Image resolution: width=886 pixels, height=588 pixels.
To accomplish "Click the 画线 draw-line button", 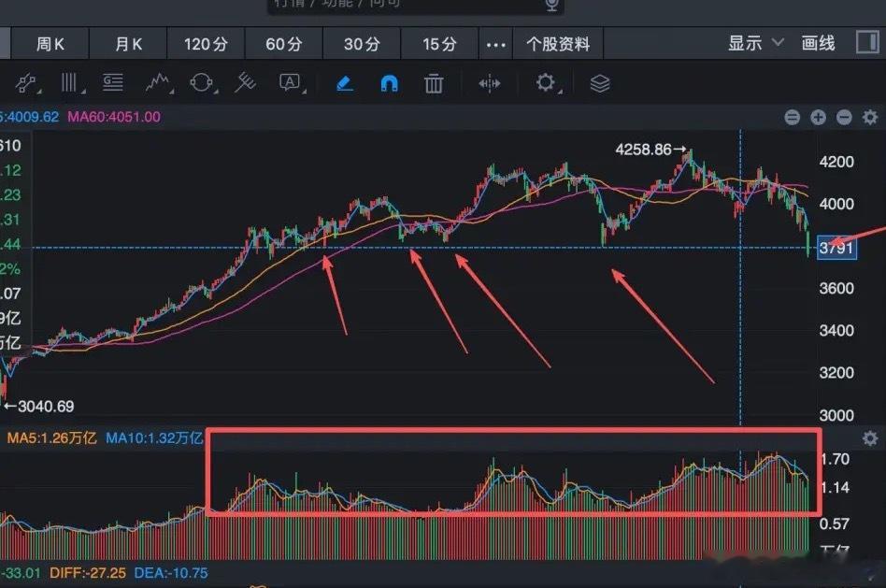I will 818,43.
